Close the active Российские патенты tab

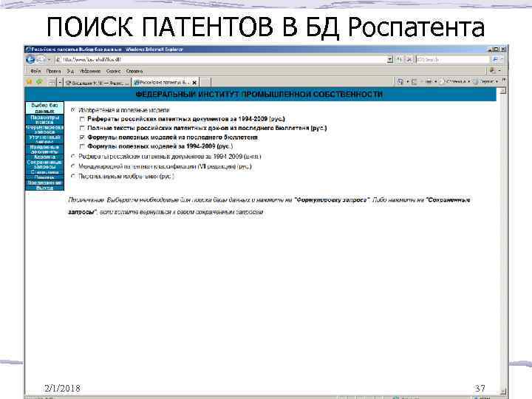point(194,83)
